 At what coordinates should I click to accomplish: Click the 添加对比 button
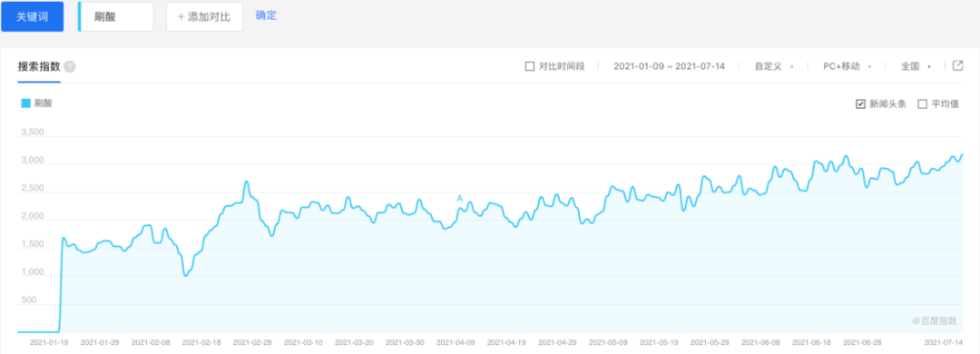[204, 16]
